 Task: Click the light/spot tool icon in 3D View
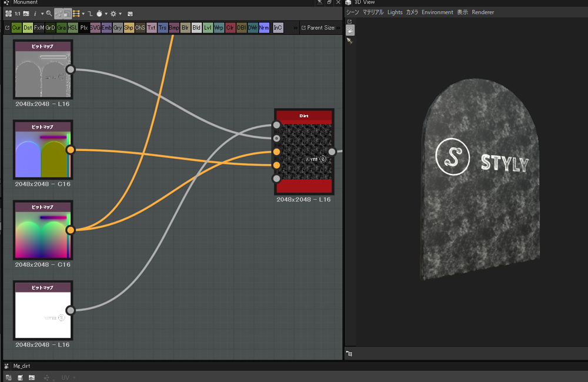tap(350, 41)
